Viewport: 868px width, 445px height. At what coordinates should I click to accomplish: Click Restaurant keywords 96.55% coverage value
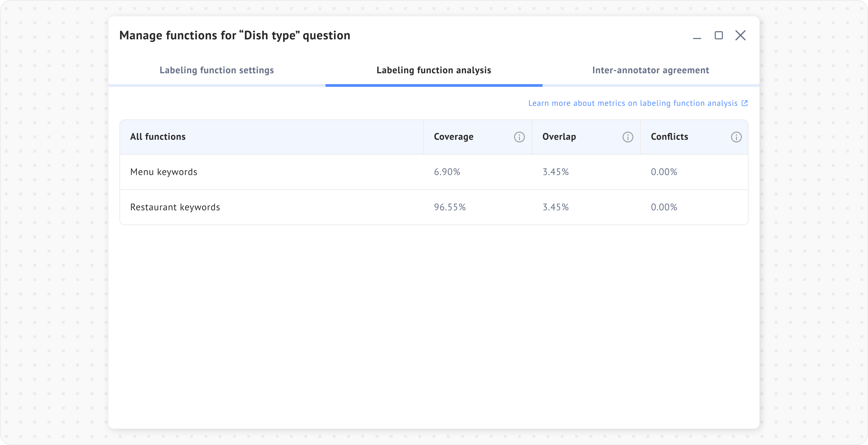[x=450, y=207]
